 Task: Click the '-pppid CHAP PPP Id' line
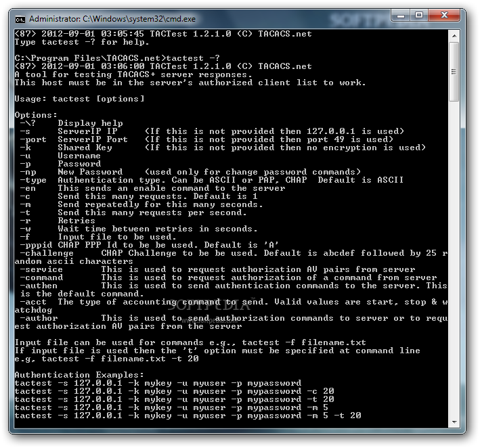(150, 245)
